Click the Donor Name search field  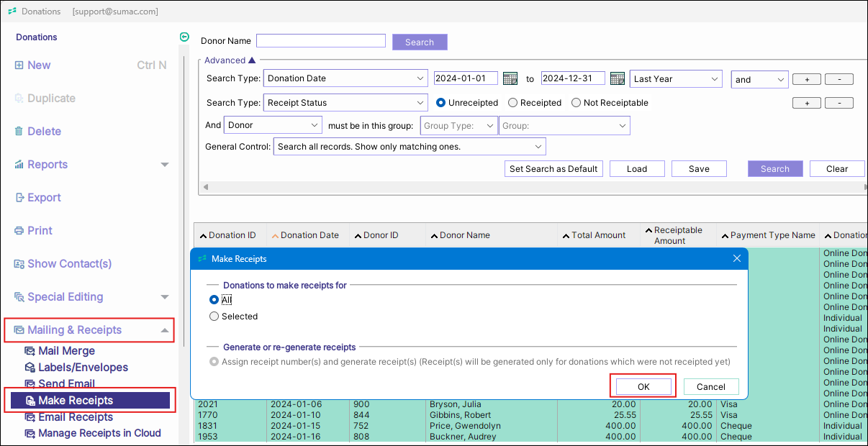tap(320, 42)
